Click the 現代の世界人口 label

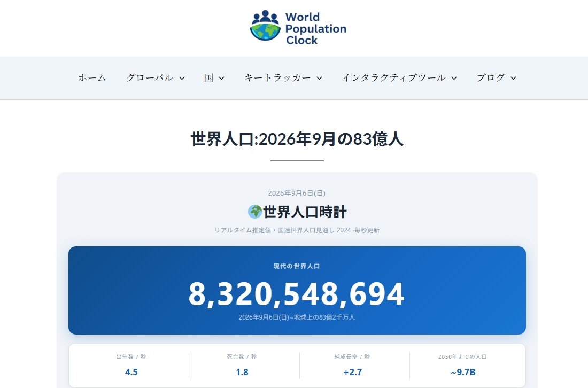[x=297, y=266]
